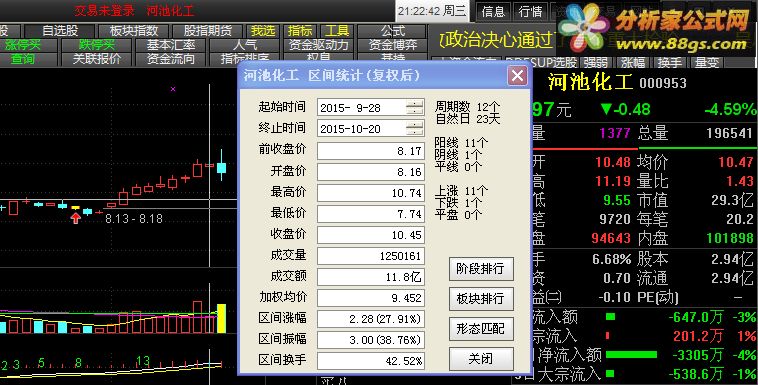Click the 加权均价 field showing 9.452
Screen dimensions: 758x385
371,298
